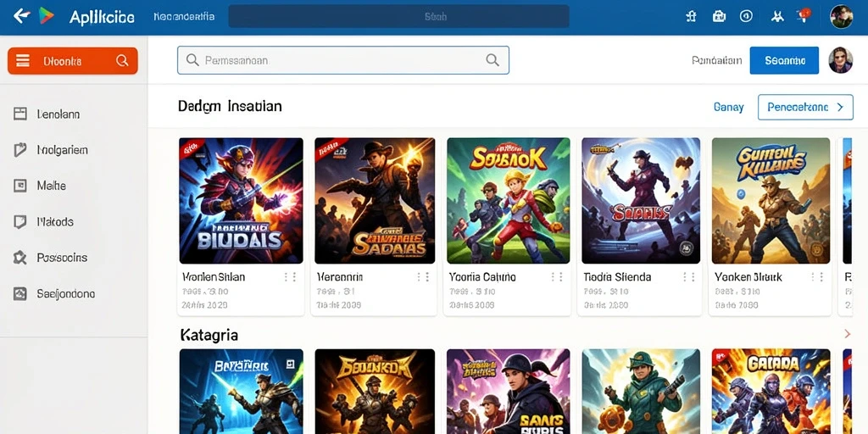Open Nlakods sidebar icon
The height and width of the screenshot is (434, 868).
tap(20, 222)
